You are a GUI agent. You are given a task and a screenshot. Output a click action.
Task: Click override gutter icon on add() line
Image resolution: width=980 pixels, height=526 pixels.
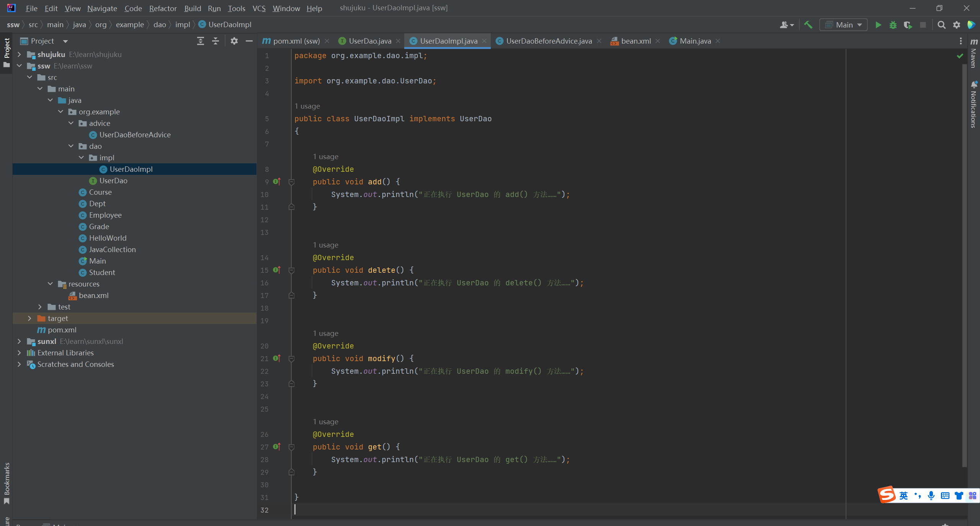click(277, 182)
